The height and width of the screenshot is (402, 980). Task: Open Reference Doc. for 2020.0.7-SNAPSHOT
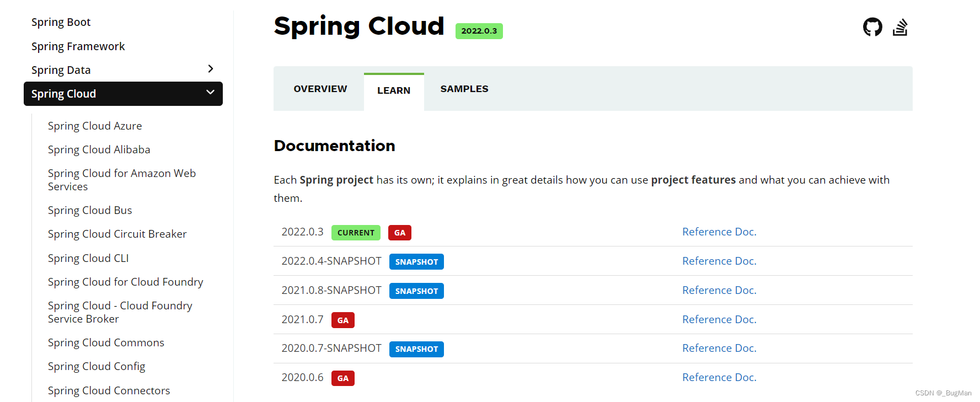(x=719, y=349)
